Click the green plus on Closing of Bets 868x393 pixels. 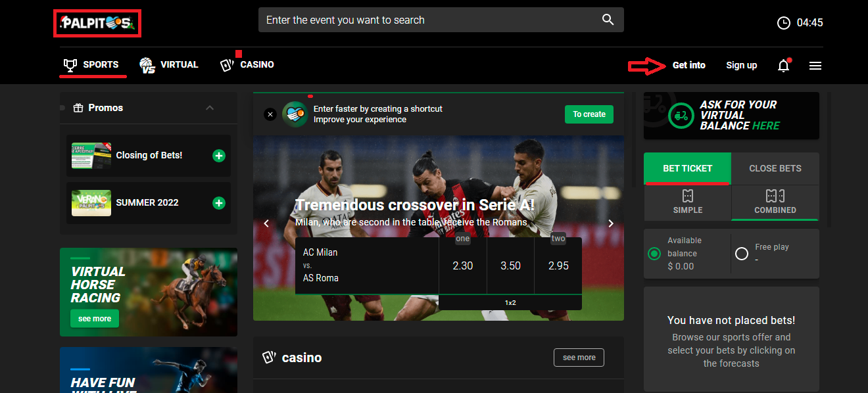pos(219,156)
